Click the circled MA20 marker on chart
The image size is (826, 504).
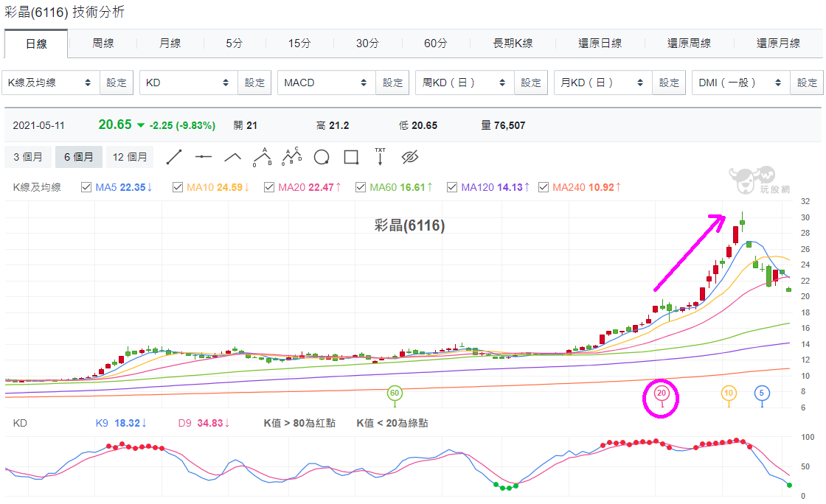tap(661, 393)
